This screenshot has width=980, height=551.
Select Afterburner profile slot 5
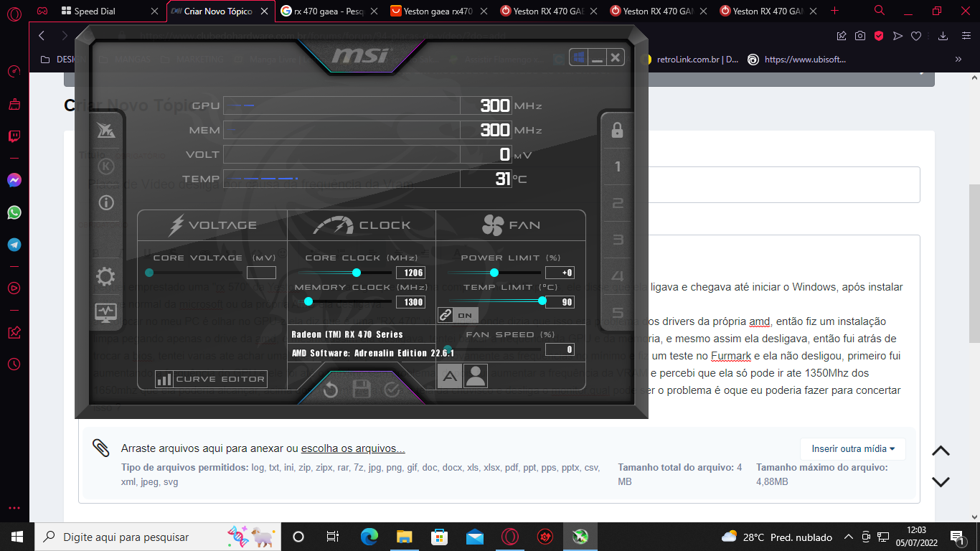[617, 313]
